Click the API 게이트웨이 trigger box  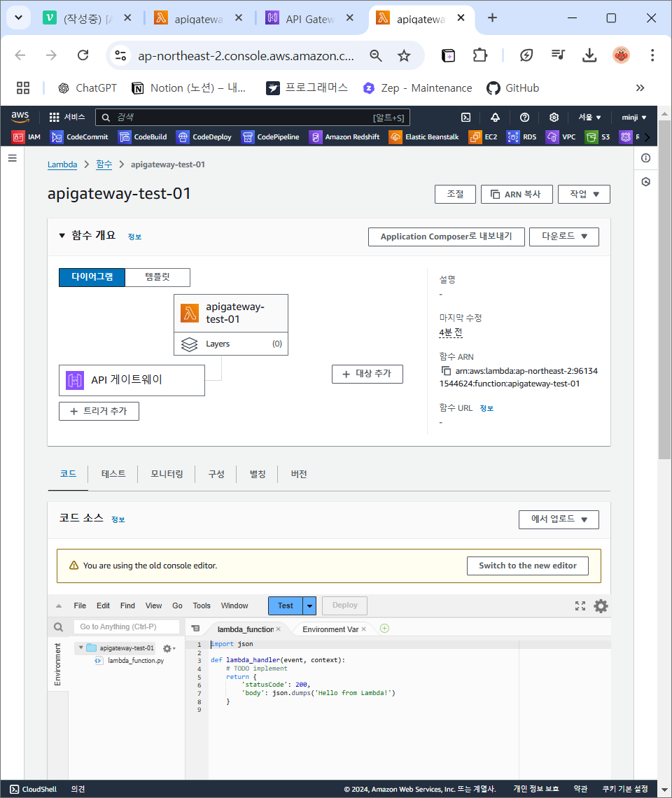(x=132, y=380)
